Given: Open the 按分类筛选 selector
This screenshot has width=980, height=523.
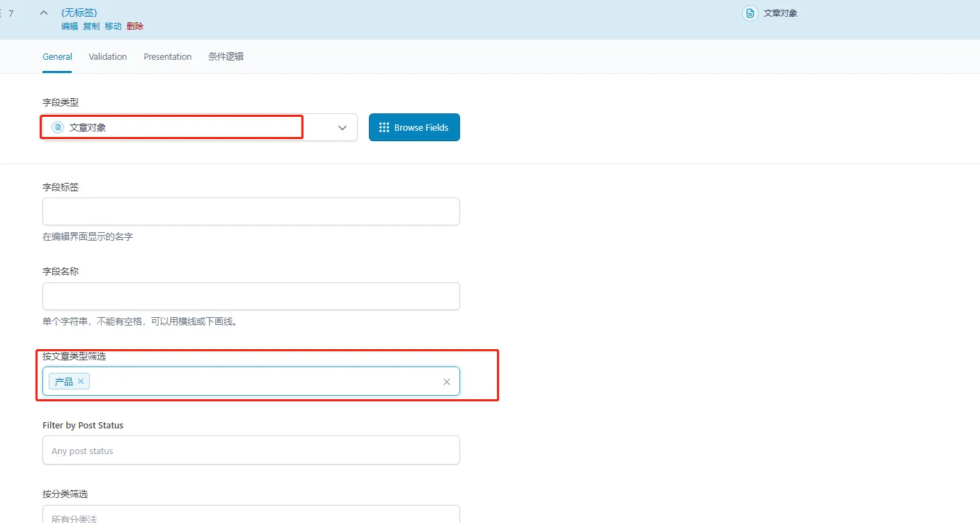Looking at the screenshot, I should 251,515.
